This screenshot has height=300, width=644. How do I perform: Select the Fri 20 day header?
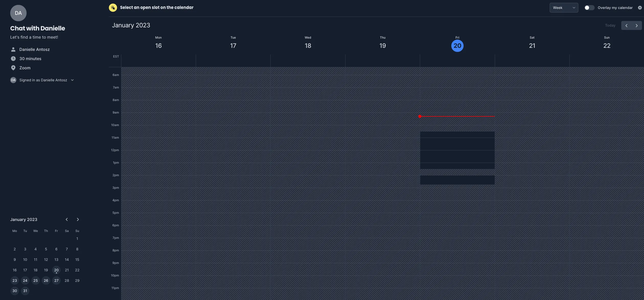point(457,46)
